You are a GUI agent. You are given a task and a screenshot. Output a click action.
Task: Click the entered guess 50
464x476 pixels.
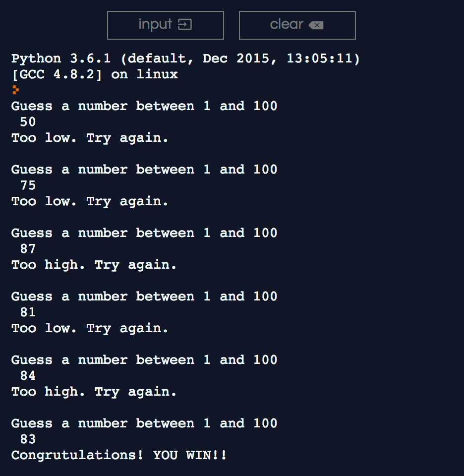pyautogui.click(x=28, y=122)
